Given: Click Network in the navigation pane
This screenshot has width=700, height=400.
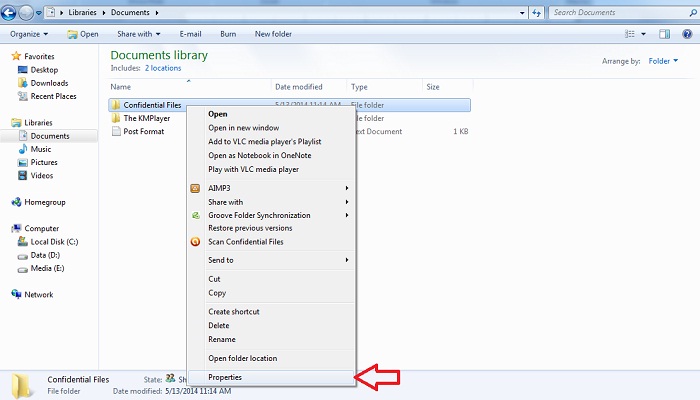Looking at the screenshot, I should click(x=32, y=295).
